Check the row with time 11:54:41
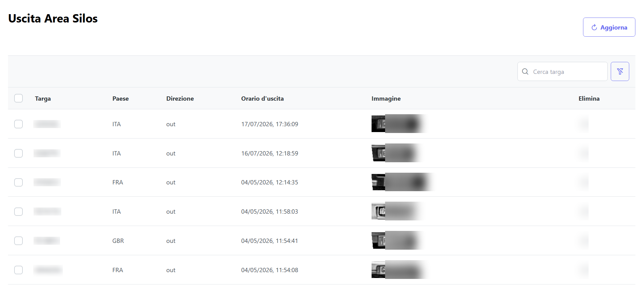This screenshot has width=644, height=290. tap(18, 241)
